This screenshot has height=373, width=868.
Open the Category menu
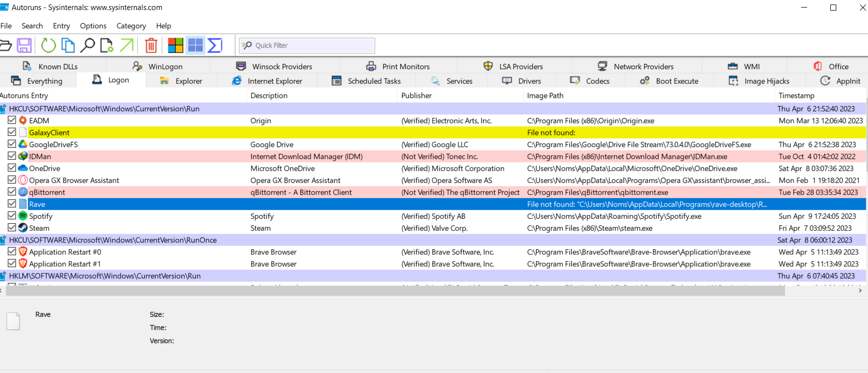click(x=131, y=26)
